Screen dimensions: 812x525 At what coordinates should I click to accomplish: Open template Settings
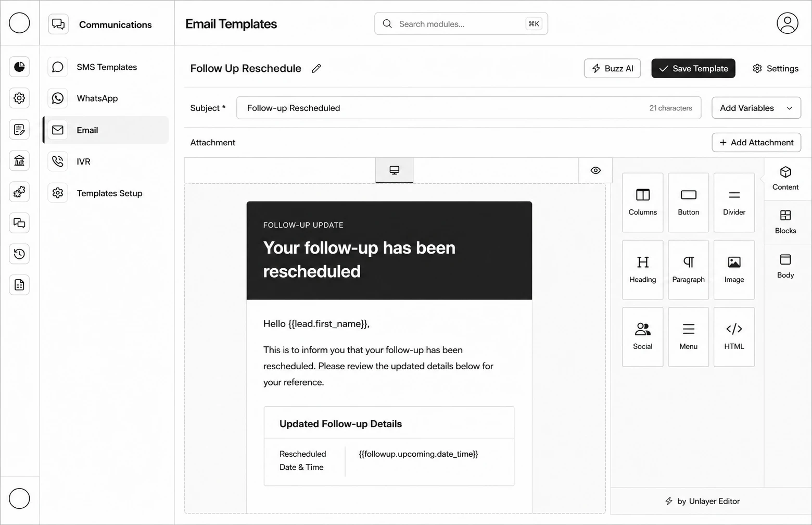coord(776,68)
